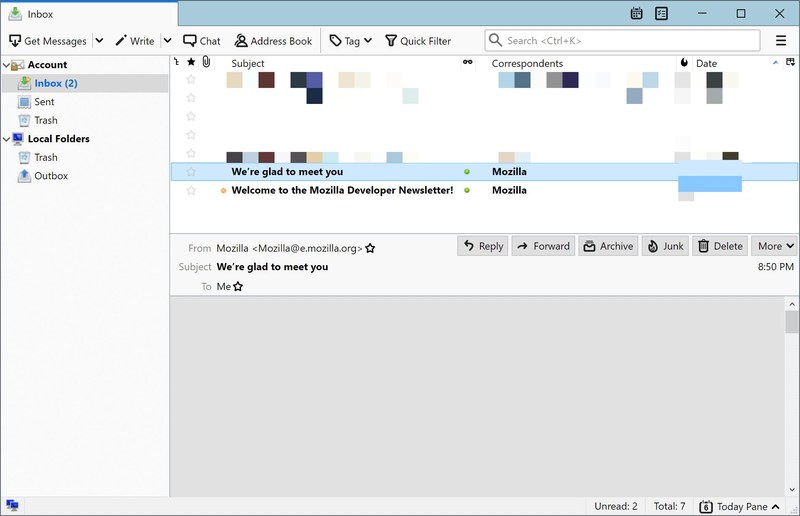Select the Local Folders item
Screen dimensions: 800x516
click(58, 139)
